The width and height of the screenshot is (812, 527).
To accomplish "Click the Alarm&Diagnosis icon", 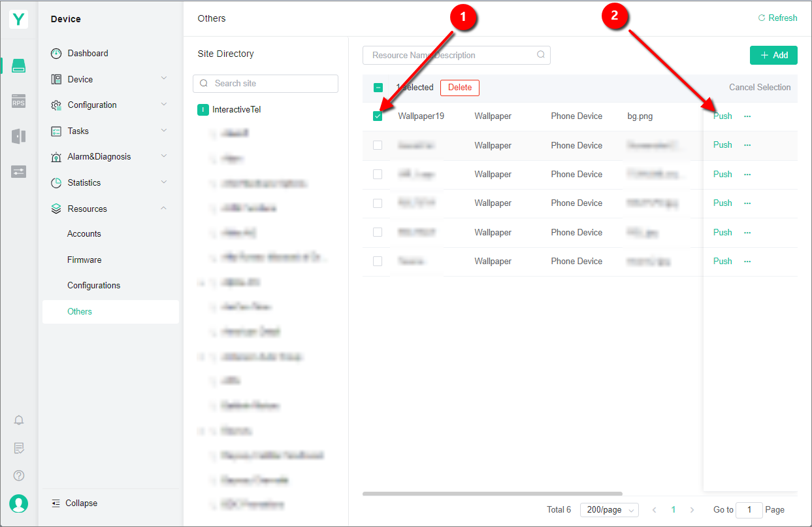I will (56, 157).
